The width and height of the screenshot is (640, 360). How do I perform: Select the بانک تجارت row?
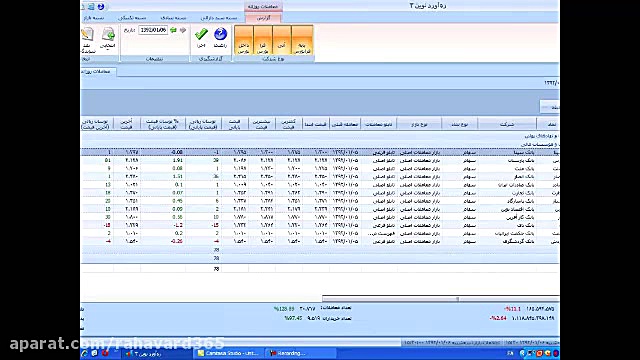(x=320, y=193)
